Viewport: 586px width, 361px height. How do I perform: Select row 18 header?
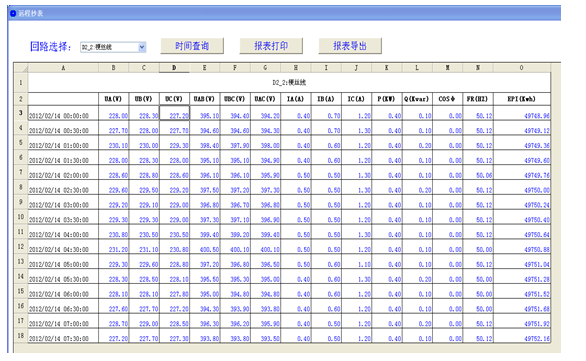tap(21, 336)
